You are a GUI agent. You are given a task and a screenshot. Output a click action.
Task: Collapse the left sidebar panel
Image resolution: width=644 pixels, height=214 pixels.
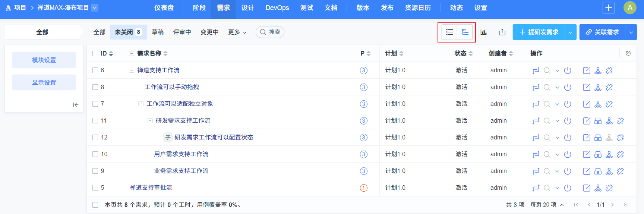point(76,105)
